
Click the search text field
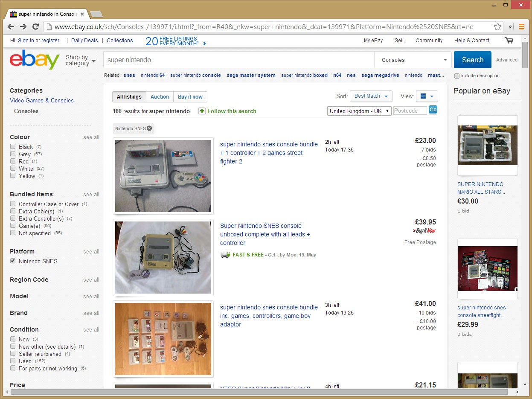(239, 60)
